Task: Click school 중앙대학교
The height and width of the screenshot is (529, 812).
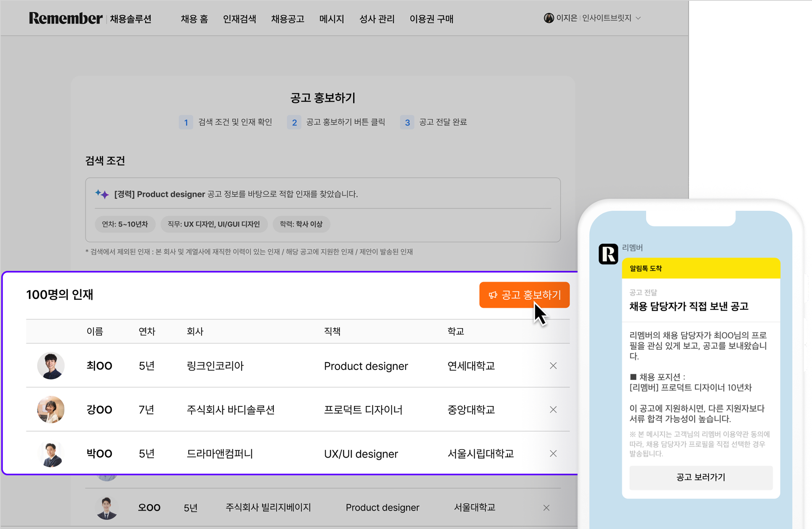Action: pyautogui.click(x=471, y=409)
